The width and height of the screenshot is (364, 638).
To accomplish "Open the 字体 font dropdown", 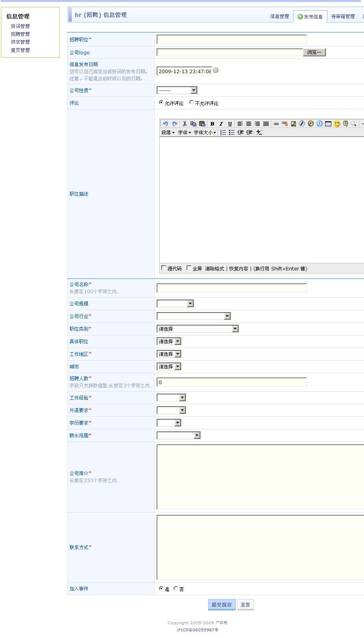I will coord(185,133).
